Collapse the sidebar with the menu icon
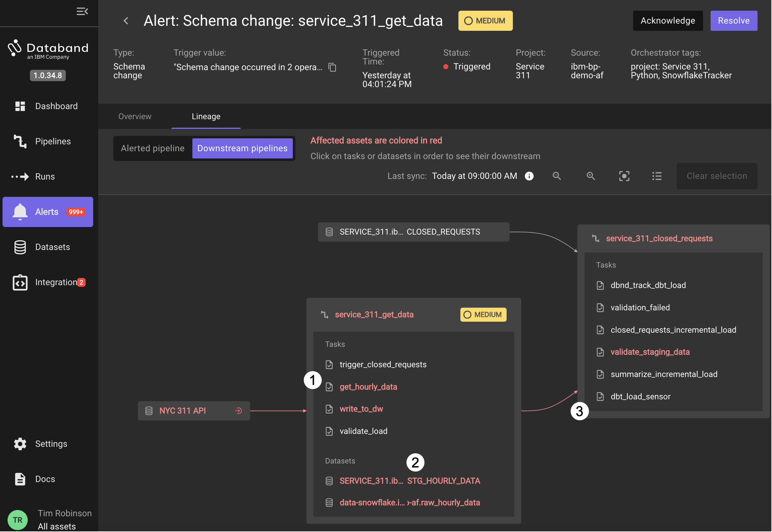The width and height of the screenshot is (772, 532). (82, 11)
